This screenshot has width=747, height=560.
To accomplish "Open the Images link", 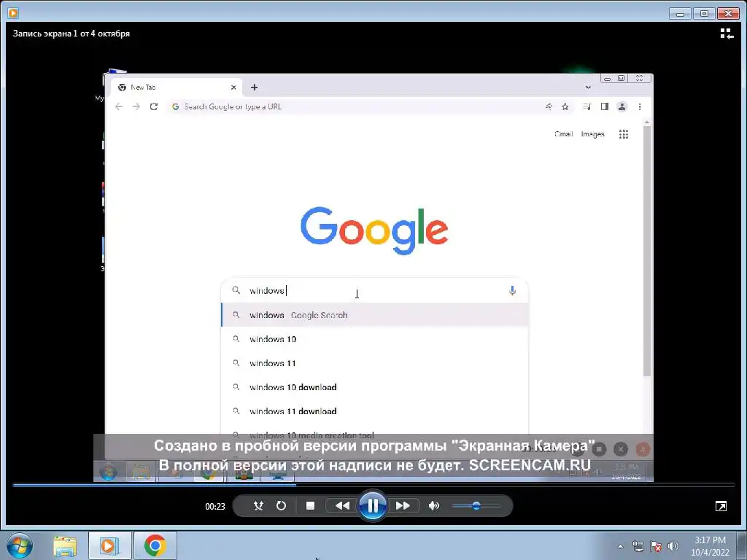I will (592, 134).
